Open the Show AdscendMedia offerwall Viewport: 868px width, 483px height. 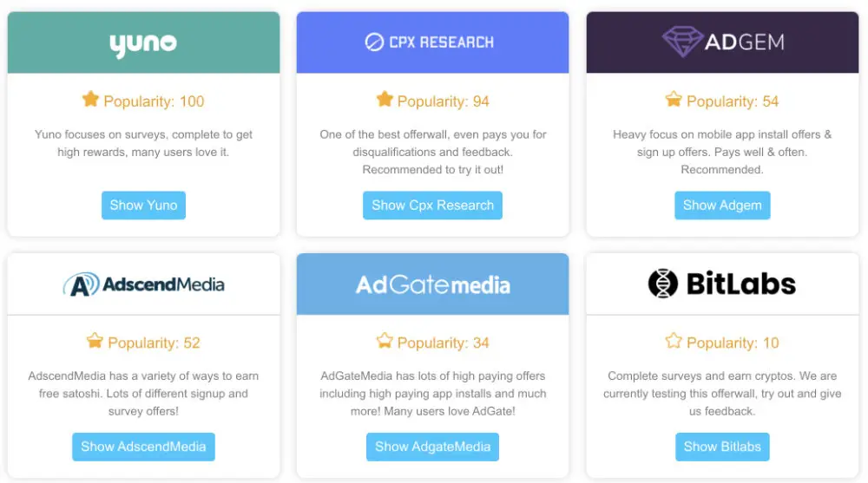coord(143,447)
